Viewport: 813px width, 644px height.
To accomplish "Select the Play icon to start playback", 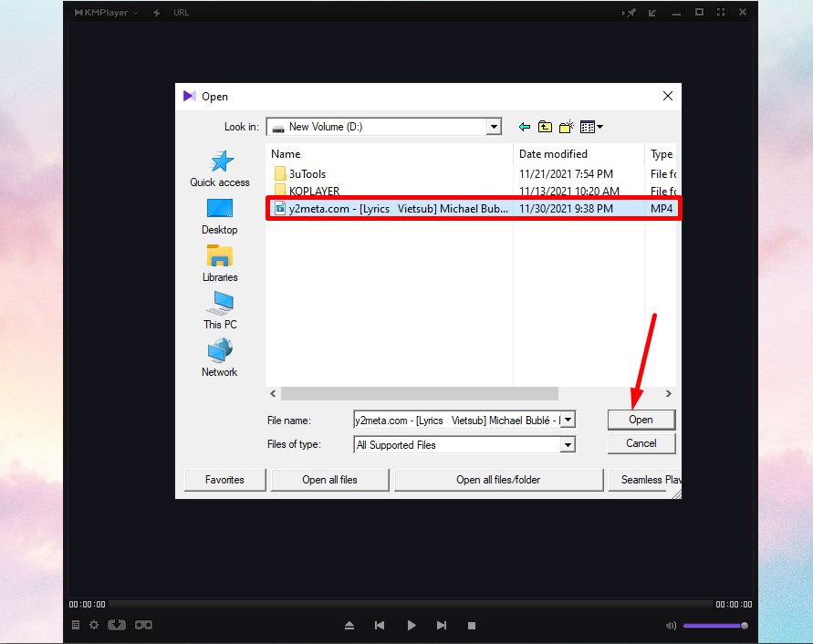I will (412, 626).
